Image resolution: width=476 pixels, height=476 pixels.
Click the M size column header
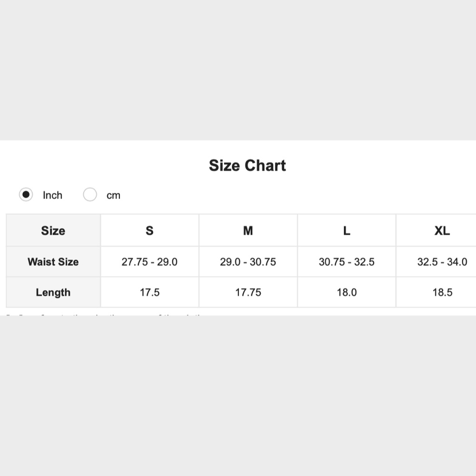click(x=248, y=230)
